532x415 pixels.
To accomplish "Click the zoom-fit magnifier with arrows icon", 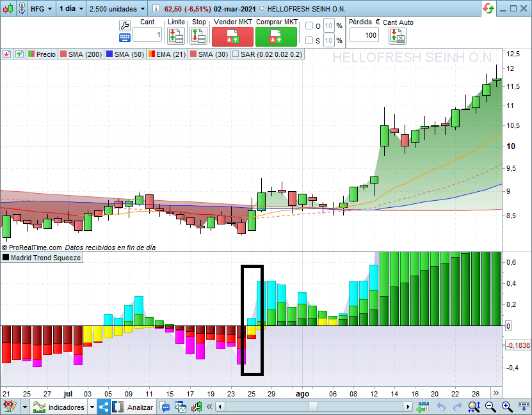I will 474,407.
